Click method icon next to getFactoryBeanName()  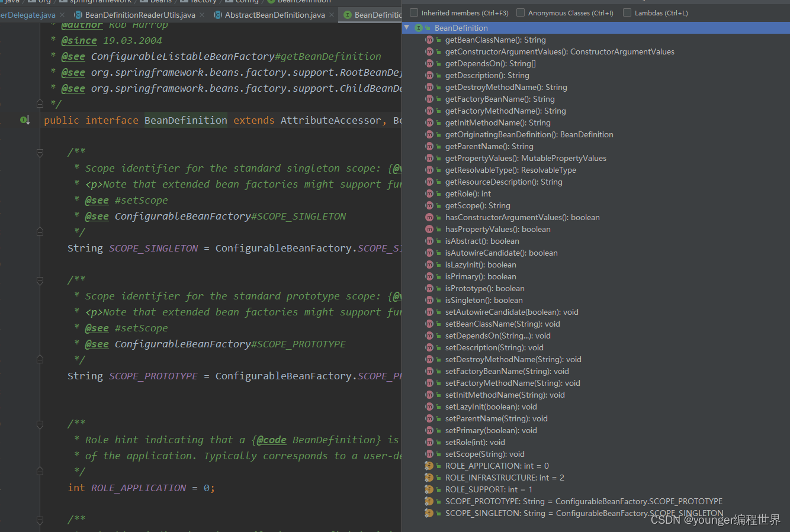click(429, 99)
